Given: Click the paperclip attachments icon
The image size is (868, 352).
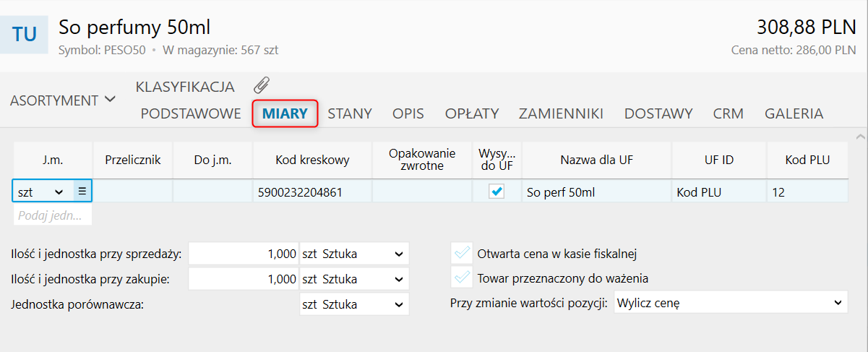Looking at the screenshot, I should [x=261, y=85].
